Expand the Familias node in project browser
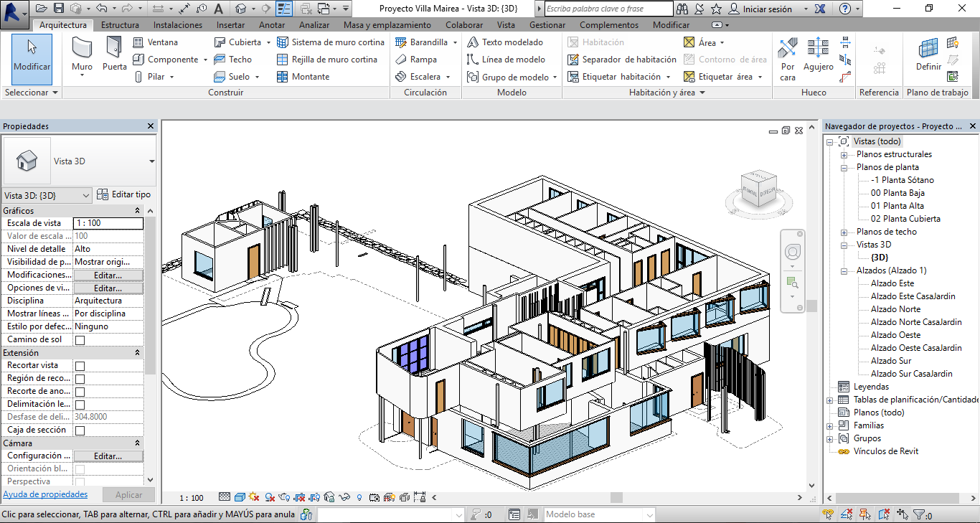This screenshot has width=980, height=523. (x=830, y=426)
